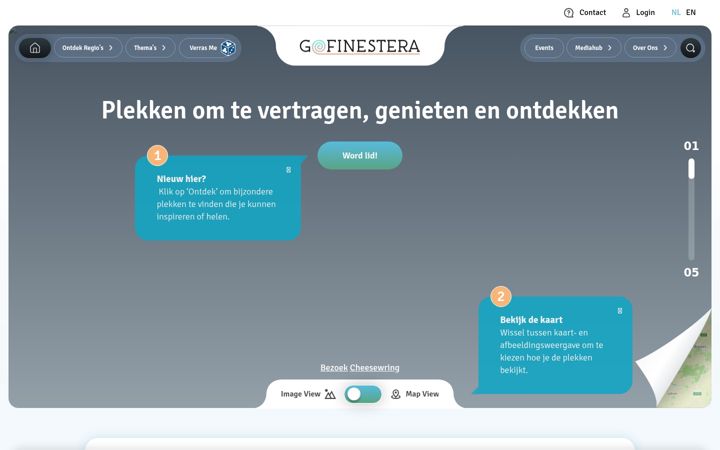
Task: Close the 'Nieuw hier?' tooltip
Action: 288,170
